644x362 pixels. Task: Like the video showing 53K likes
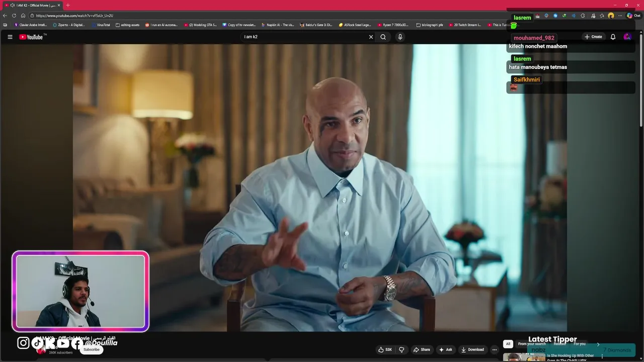(x=385, y=349)
